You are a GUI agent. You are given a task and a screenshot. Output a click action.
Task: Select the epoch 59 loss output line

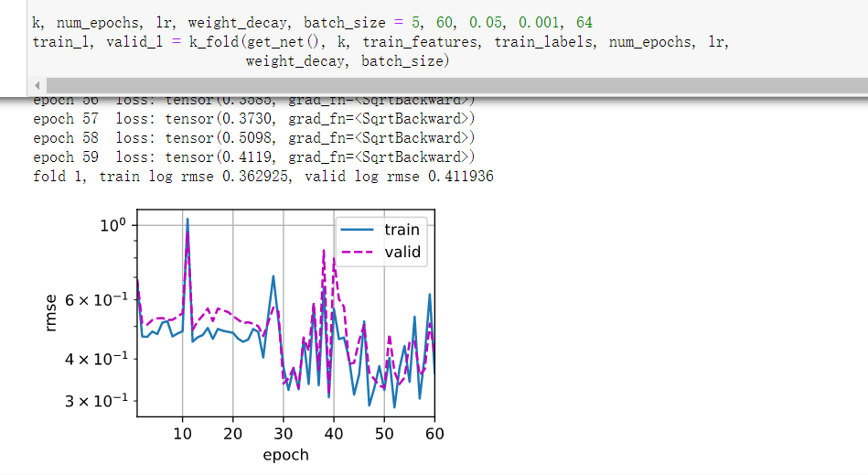(254, 157)
